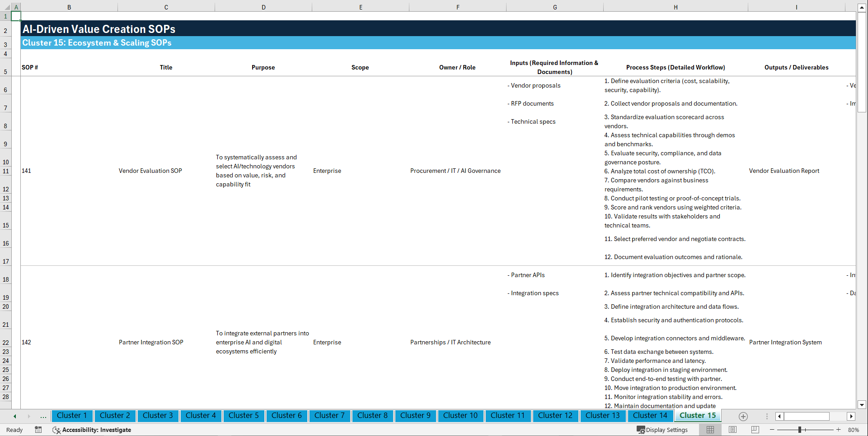Viewport: 868px width, 436px height.
Task: Click the Display Settings icon
Action: (641, 430)
